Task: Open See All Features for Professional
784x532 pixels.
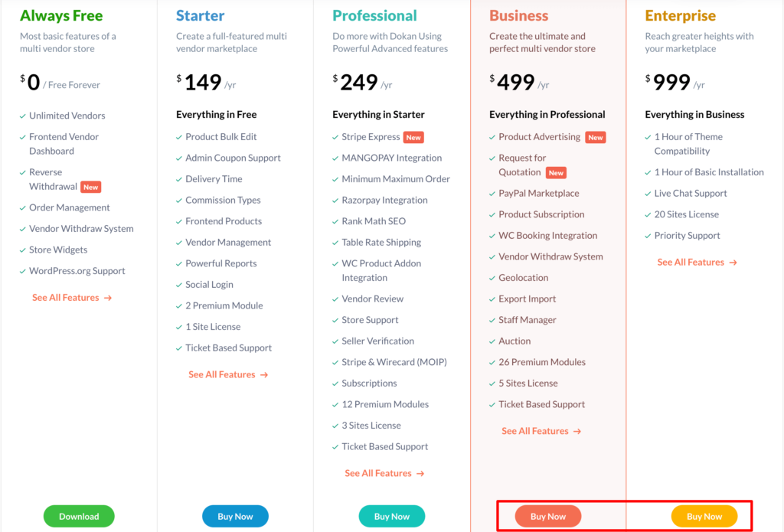Action: click(x=384, y=474)
